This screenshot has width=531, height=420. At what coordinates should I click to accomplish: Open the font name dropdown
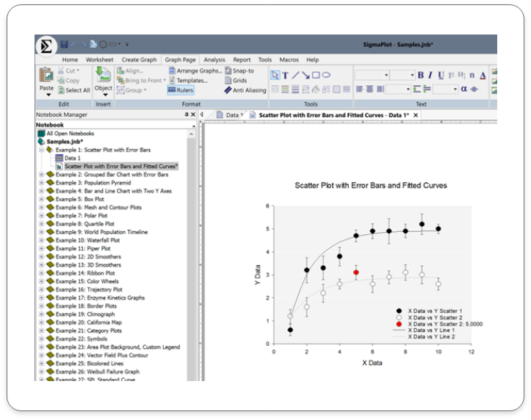click(x=386, y=75)
